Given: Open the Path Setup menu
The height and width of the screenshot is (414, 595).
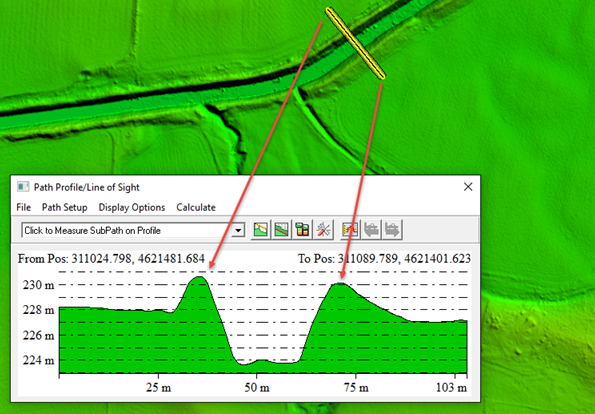Looking at the screenshot, I should click(x=65, y=207).
